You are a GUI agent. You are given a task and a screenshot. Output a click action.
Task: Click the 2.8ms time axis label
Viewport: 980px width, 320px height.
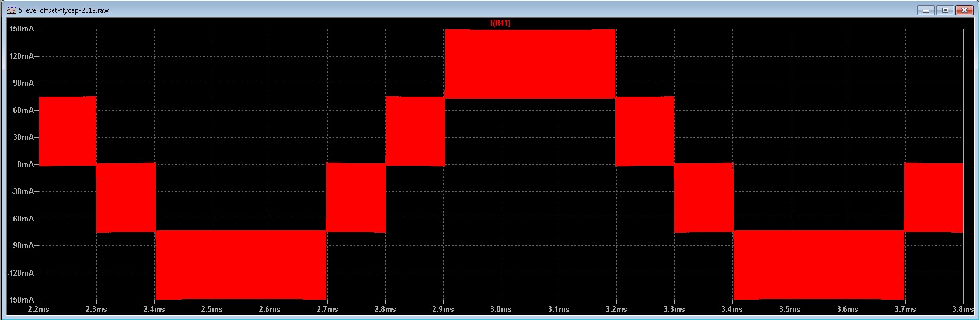[385, 310]
